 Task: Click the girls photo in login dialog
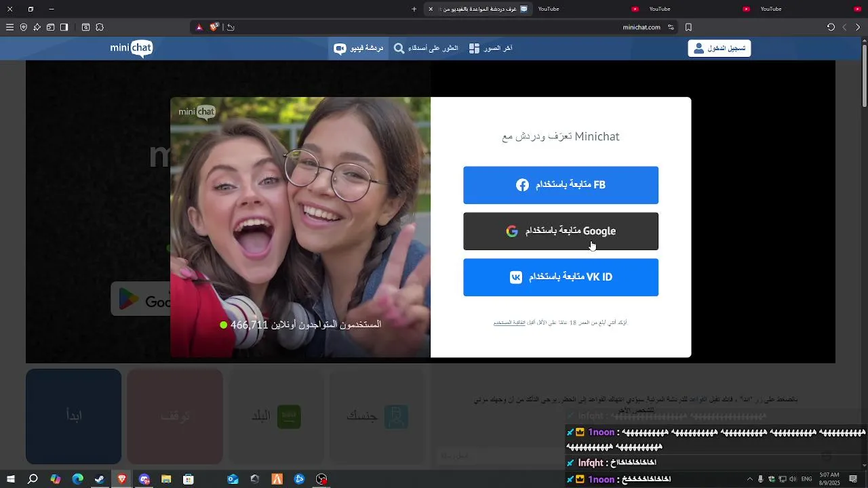[x=300, y=227]
